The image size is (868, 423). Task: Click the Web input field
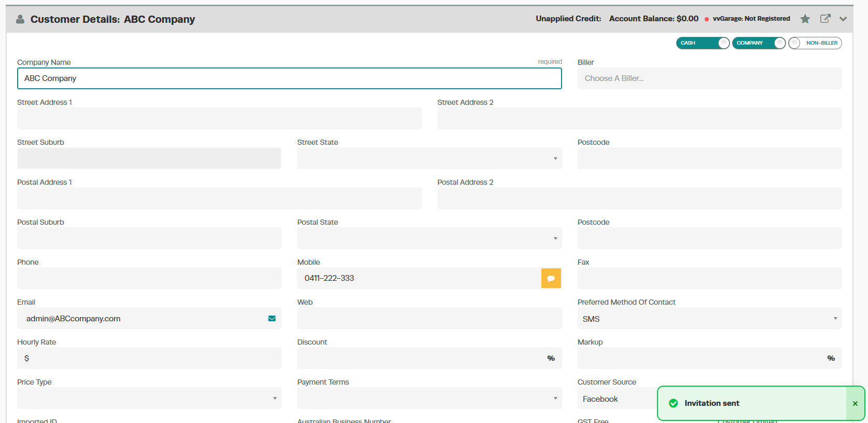pos(429,319)
